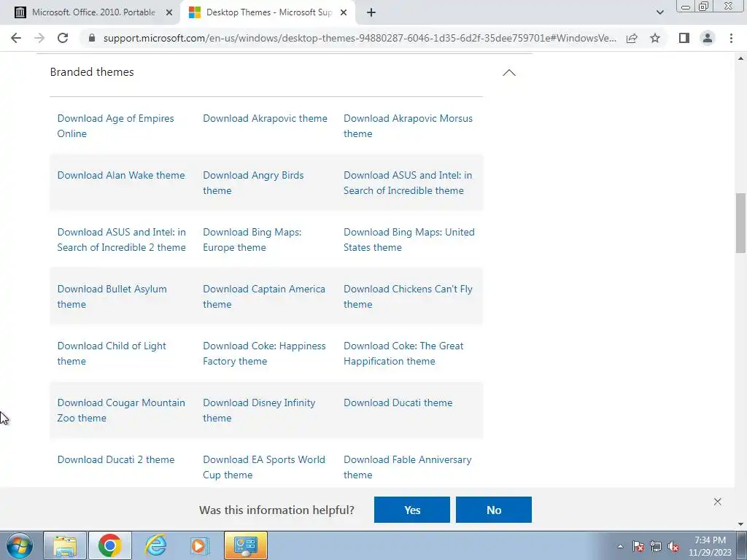
Task: Download the Alan Wake theme
Action: [x=121, y=175]
